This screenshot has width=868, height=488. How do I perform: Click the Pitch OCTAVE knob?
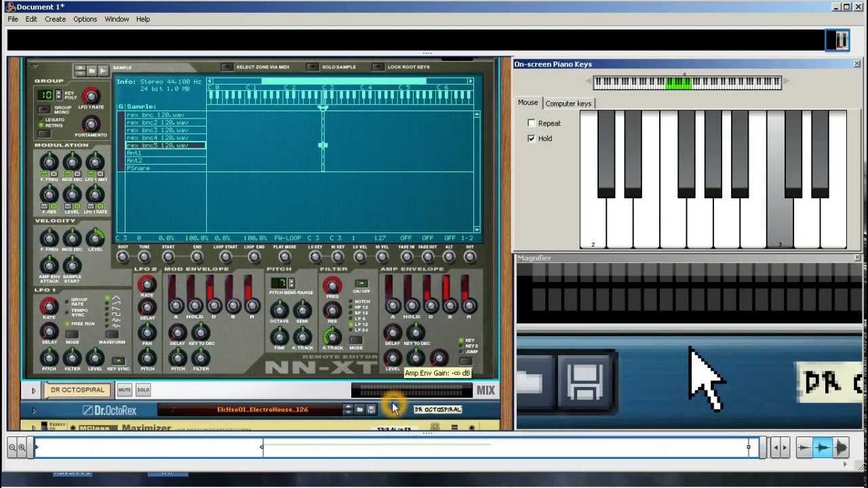pyautogui.click(x=279, y=310)
